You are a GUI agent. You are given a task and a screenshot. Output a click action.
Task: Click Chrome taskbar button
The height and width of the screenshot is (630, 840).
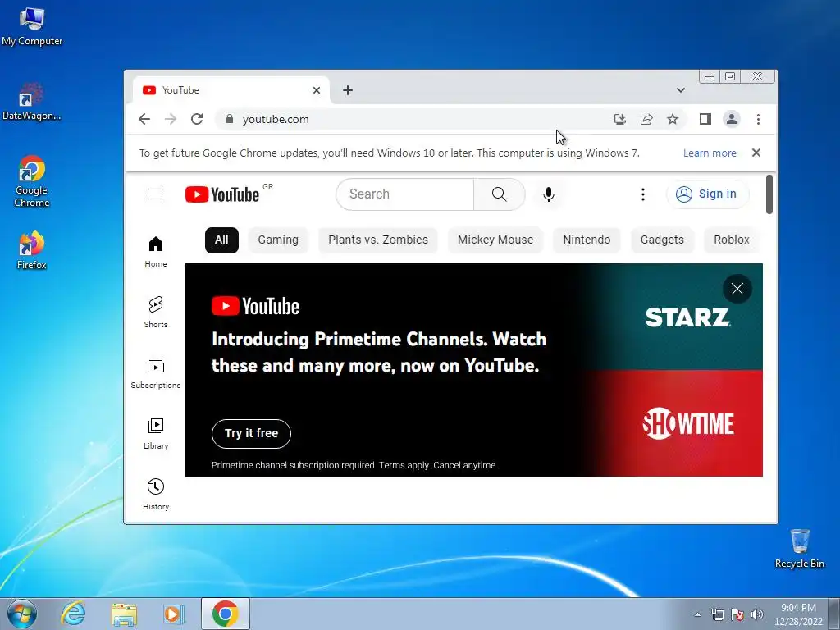coord(225,614)
